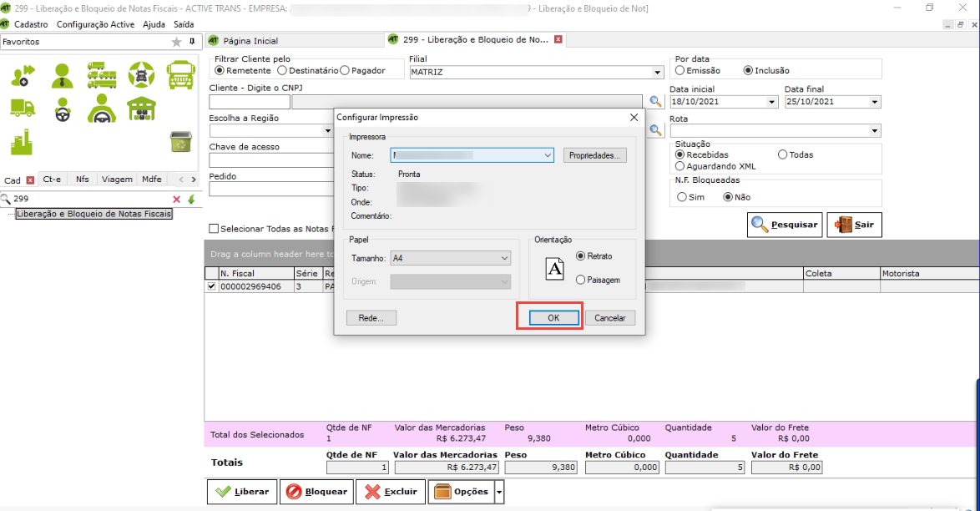This screenshot has height=511, width=980.
Task: Click the recycle bin icon in Favoritos
Action: 181,142
